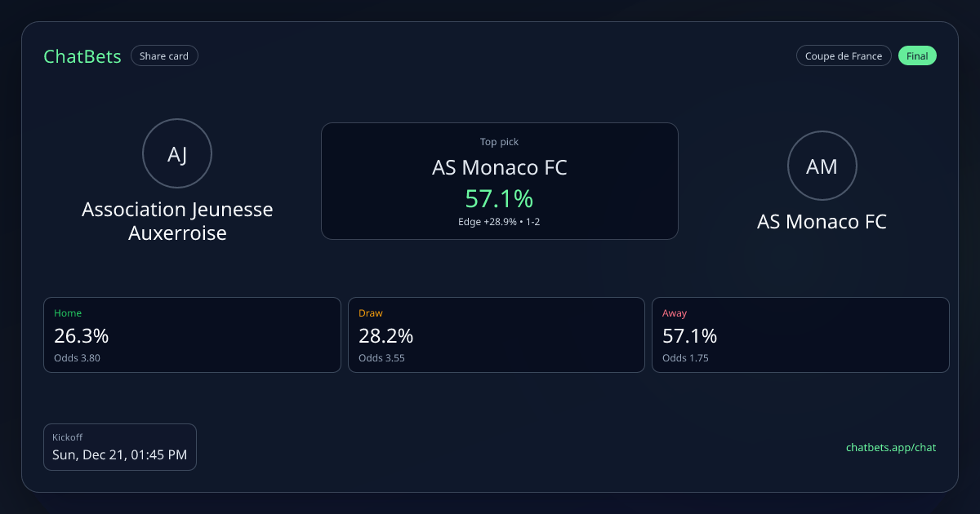Click the Home 26.3% value
The width and height of the screenshot is (980, 514).
pyautogui.click(x=82, y=335)
